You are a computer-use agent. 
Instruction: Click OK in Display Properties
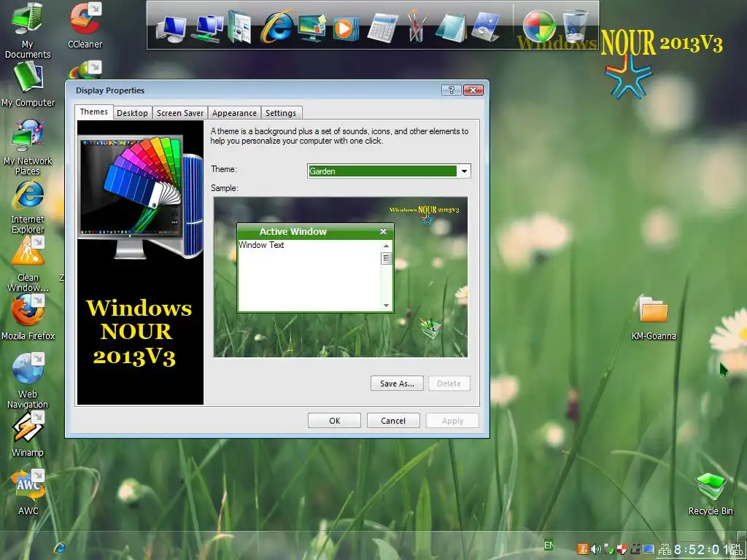pos(334,421)
